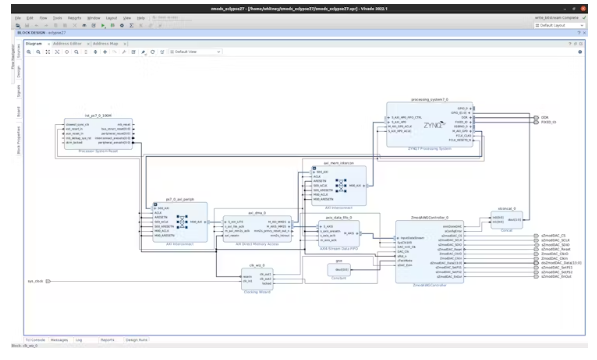The width and height of the screenshot is (597, 360).
Task: Click the sigma icon in main toolbar
Action: tap(131, 25)
